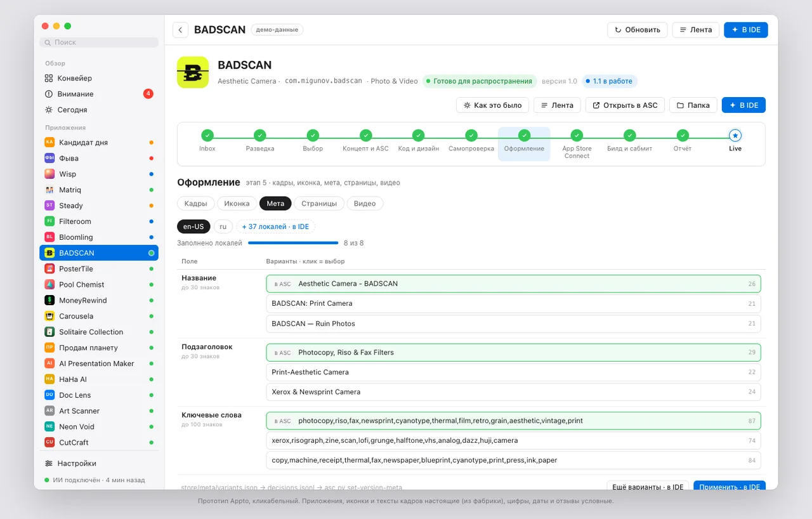Click the Bloomling app icon in the sidebar
Image resolution: width=812 pixels, height=519 pixels.
point(49,237)
